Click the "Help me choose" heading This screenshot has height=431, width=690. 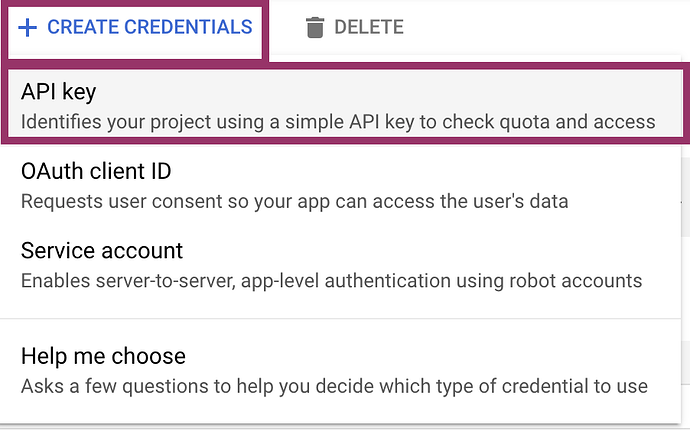[x=103, y=356]
